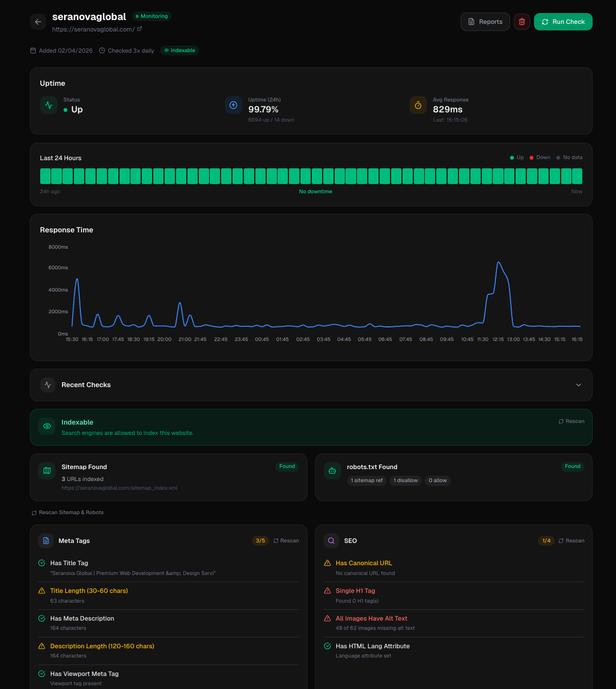Rescan the SEO section
This screenshot has width=616, height=689.
571,541
